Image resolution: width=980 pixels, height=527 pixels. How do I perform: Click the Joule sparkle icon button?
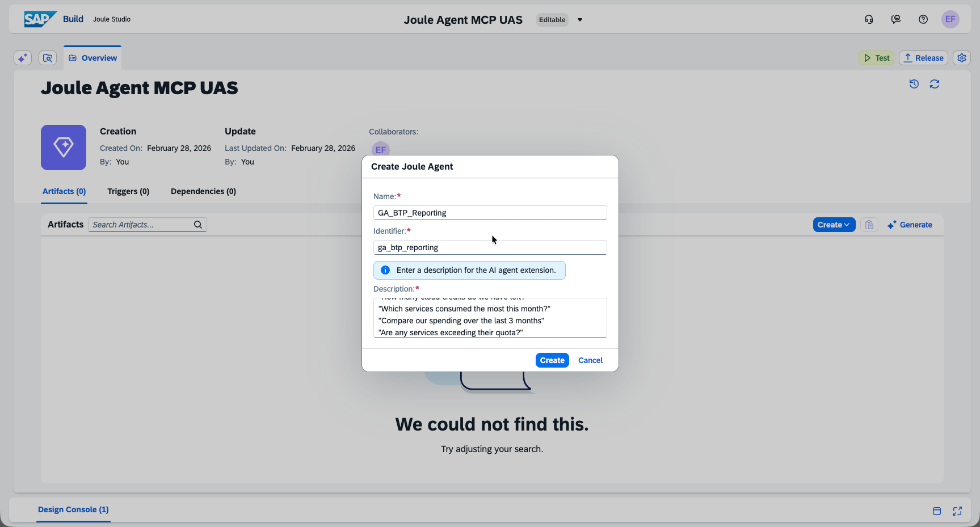[23, 58]
